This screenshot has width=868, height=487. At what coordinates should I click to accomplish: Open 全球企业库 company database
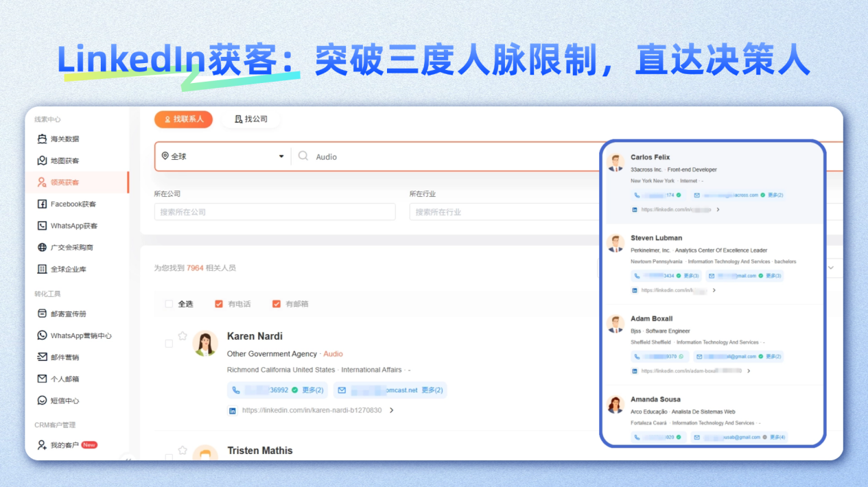pos(62,270)
